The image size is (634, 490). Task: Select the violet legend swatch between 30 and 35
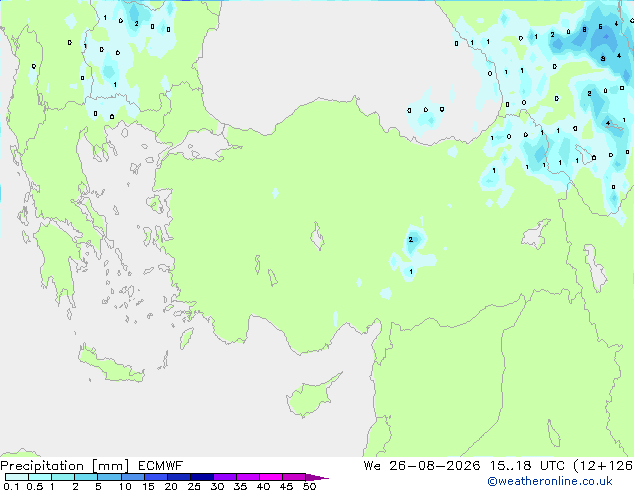coord(225,477)
